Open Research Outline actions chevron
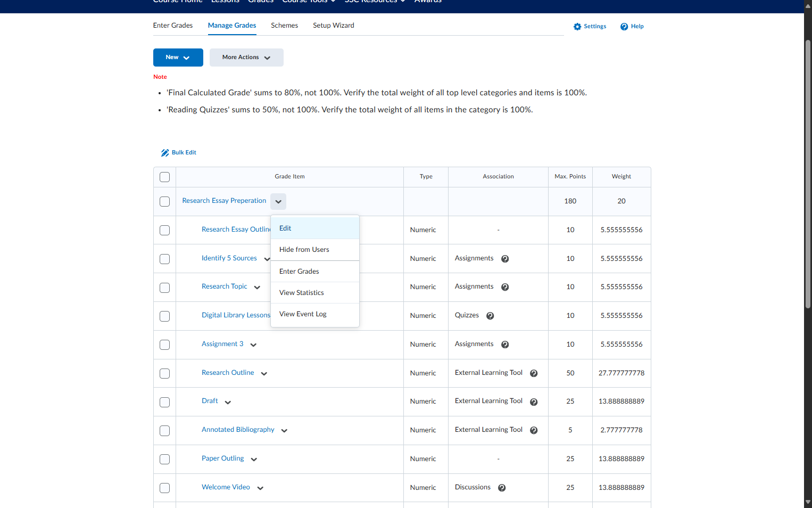Image resolution: width=812 pixels, height=508 pixels. click(264, 374)
